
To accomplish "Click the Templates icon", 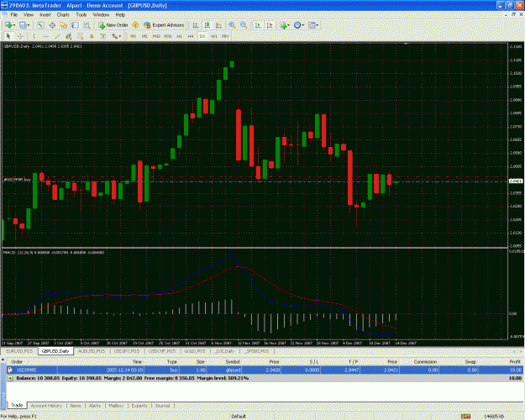I will [312, 25].
